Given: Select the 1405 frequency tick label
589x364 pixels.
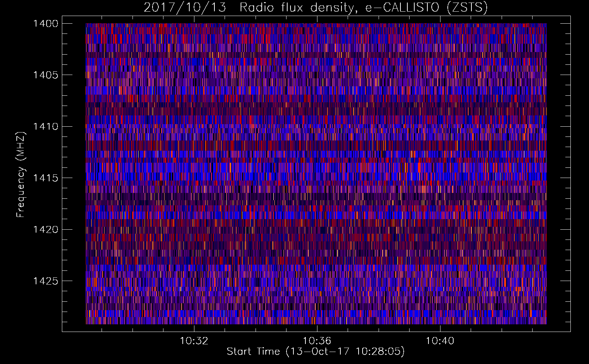Looking at the screenshot, I should pyautogui.click(x=46, y=75).
